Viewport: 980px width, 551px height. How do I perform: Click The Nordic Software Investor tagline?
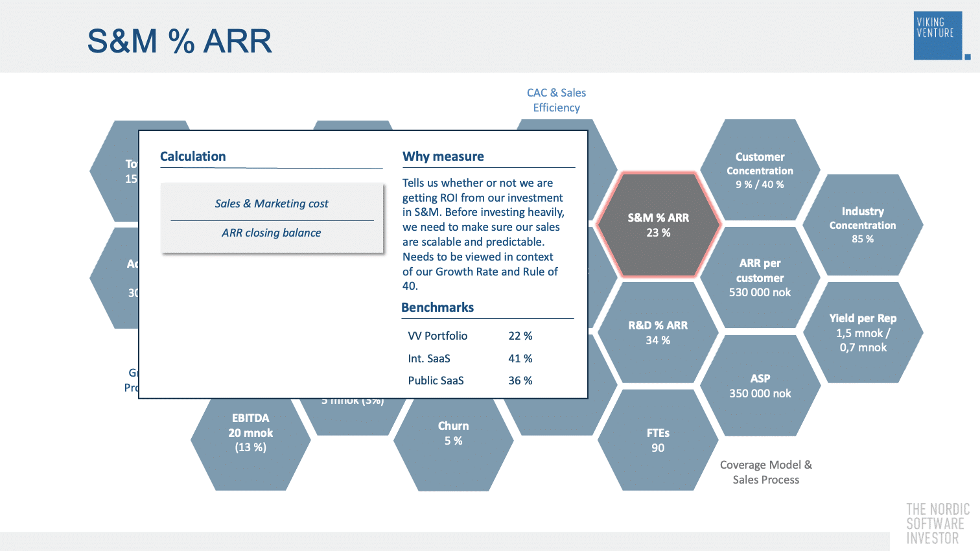(938, 524)
